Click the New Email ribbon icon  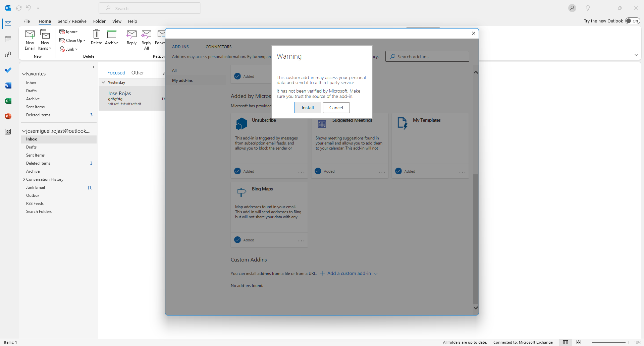(30, 40)
